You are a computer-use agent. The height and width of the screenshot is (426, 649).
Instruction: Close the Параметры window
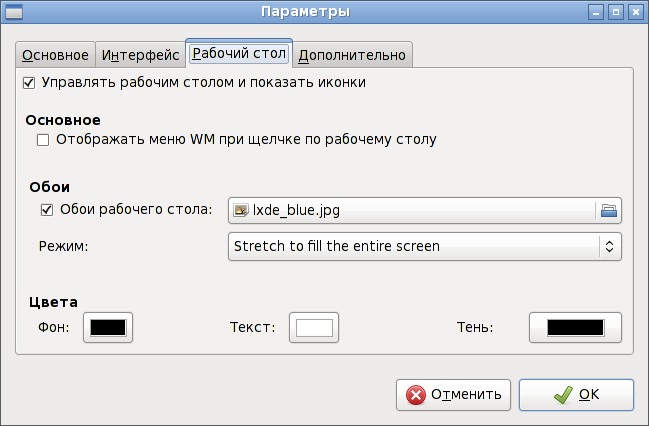pyautogui.click(x=636, y=12)
